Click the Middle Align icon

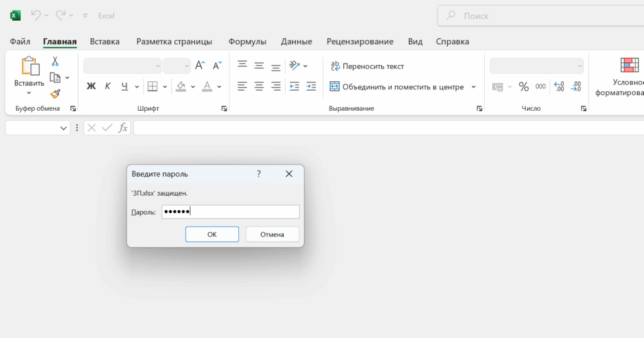pos(259,65)
